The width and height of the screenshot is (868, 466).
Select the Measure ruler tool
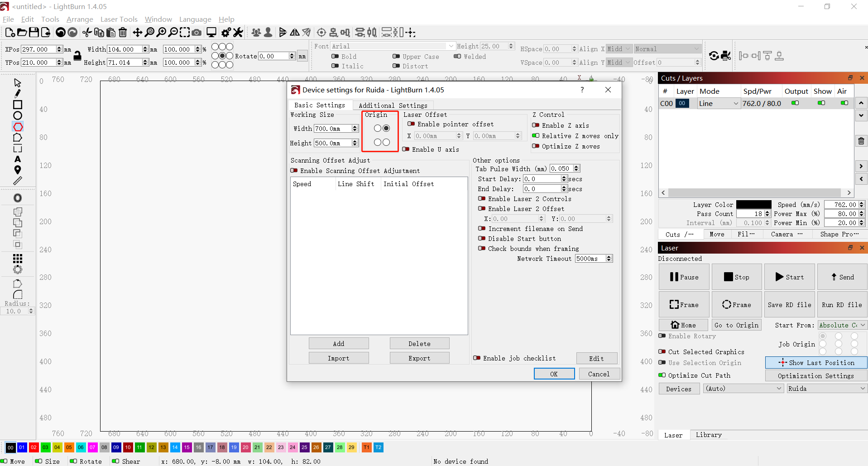(18, 181)
